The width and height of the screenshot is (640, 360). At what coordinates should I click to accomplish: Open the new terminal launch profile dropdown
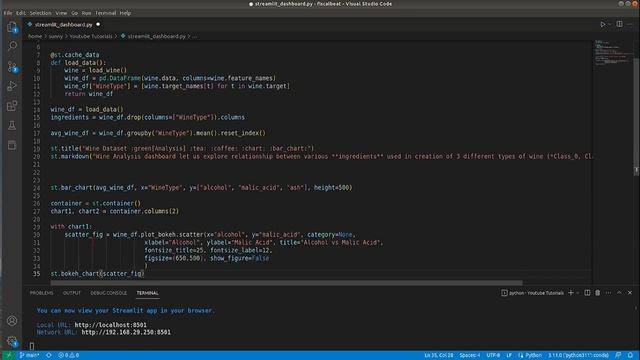click(x=578, y=293)
